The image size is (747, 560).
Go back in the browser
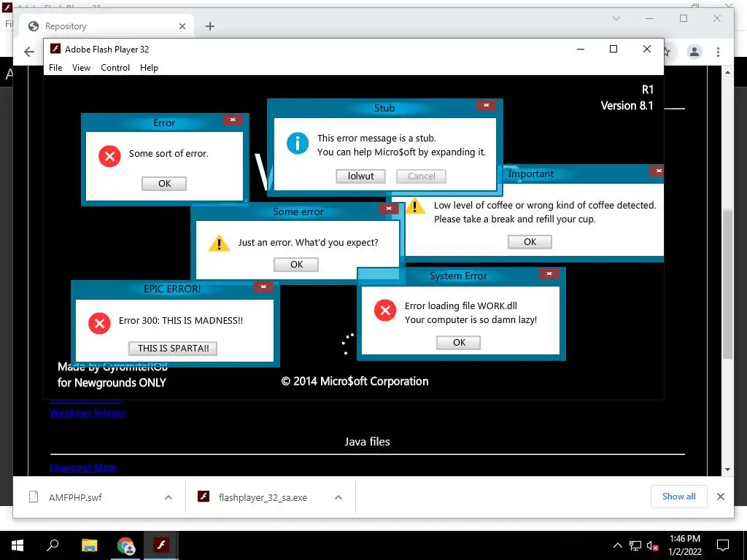tap(29, 52)
